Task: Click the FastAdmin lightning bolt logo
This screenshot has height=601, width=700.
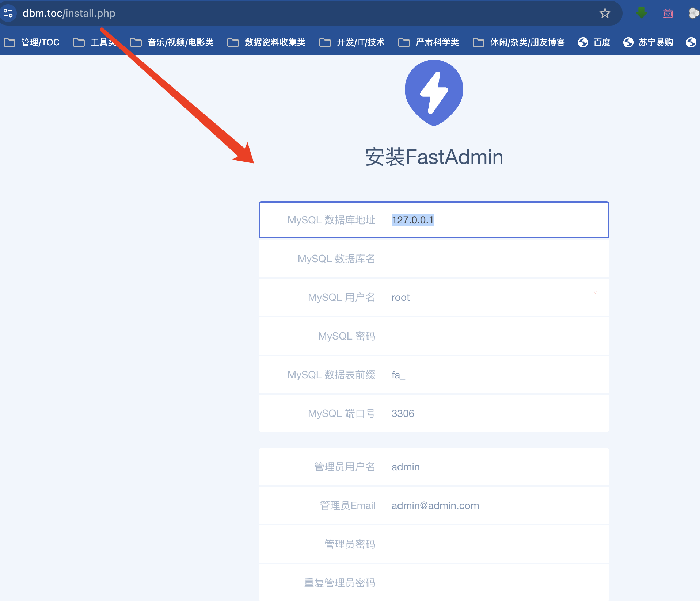Action: click(434, 93)
